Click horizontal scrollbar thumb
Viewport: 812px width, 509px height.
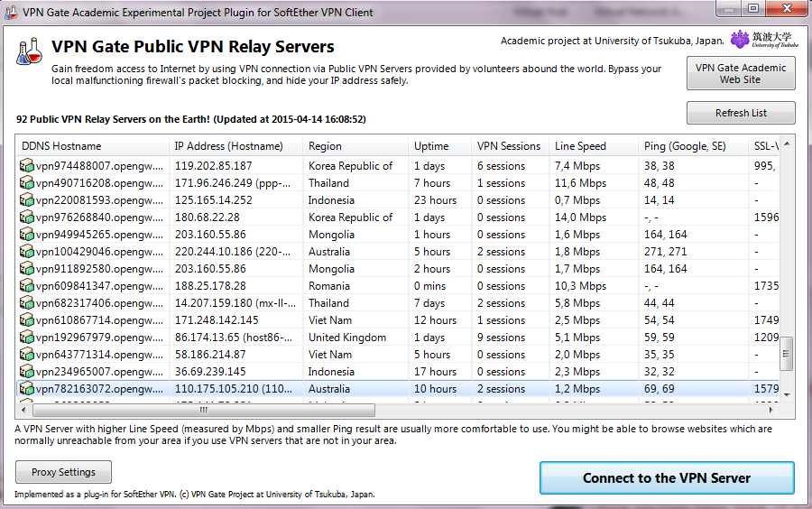(204, 410)
